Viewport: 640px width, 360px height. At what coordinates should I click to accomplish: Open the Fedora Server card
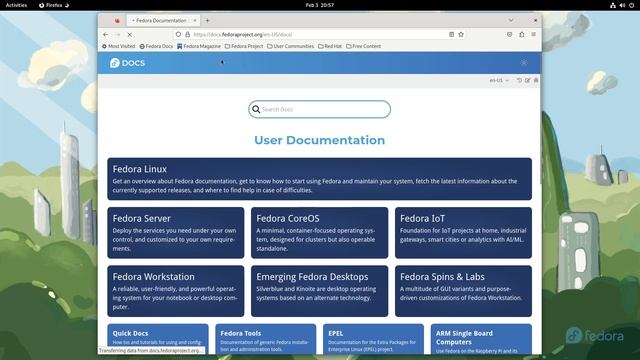(176, 233)
